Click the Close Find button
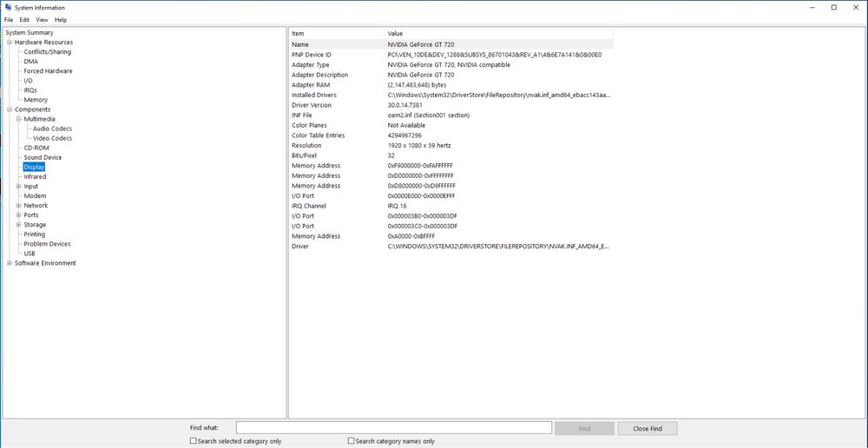Screen dimensions: 868x448 [648, 429]
